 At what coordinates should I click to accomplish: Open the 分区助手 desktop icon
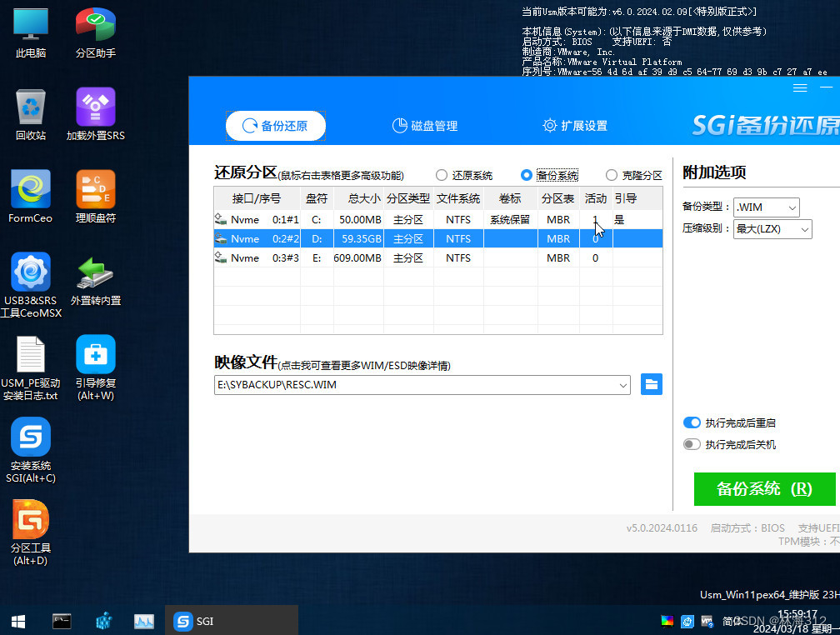click(x=95, y=32)
